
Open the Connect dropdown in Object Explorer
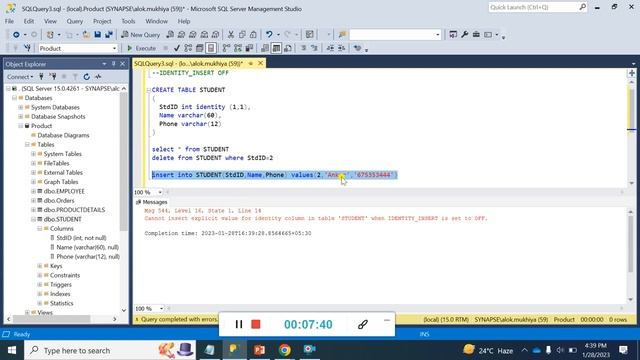click(x=20, y=77)
